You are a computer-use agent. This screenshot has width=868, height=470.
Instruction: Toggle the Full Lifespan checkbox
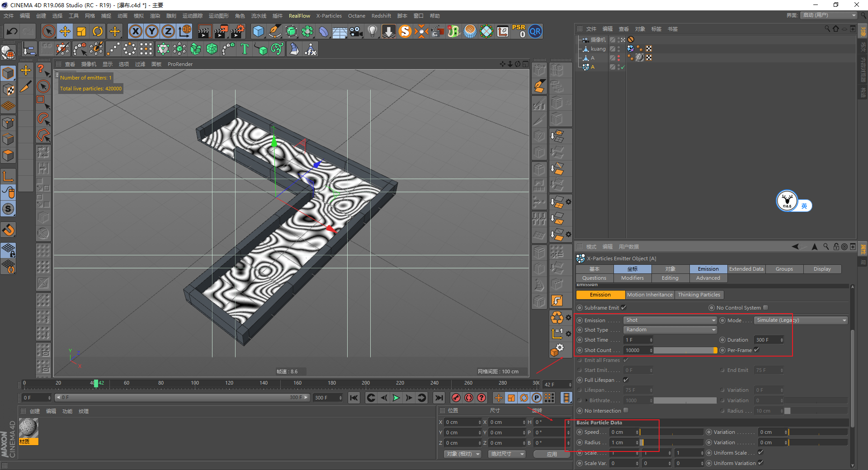point(626,380)
